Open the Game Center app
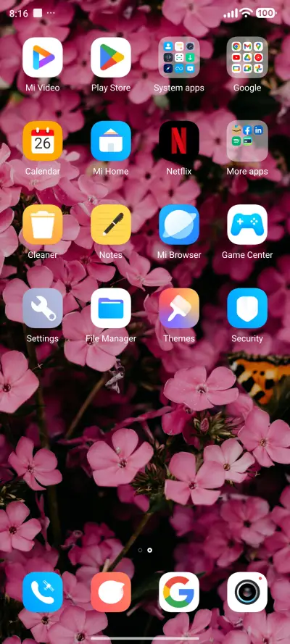This screenshot has height=644, width=290. (247, 225)
